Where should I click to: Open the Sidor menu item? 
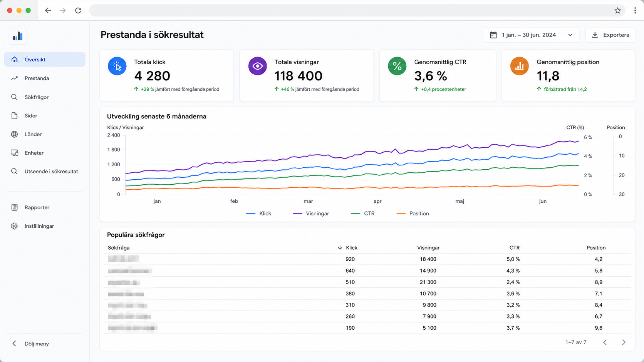coord(45,115)
